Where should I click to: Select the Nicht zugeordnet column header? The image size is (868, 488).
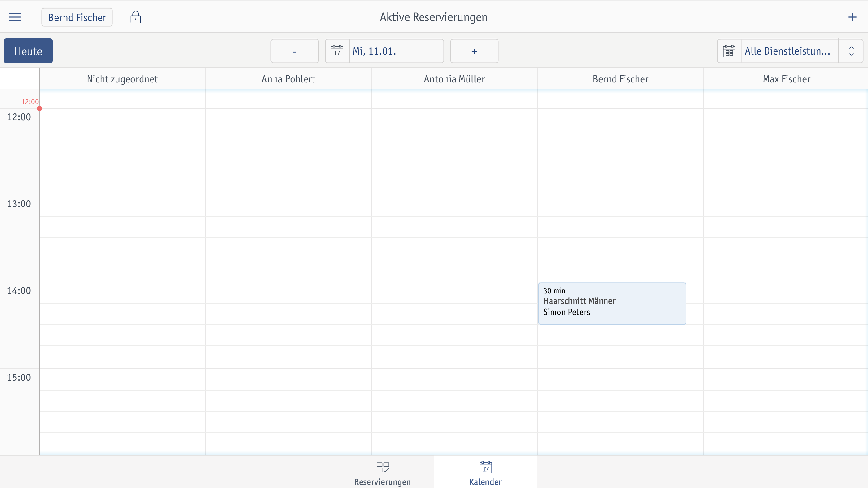[x=122, y=79]
